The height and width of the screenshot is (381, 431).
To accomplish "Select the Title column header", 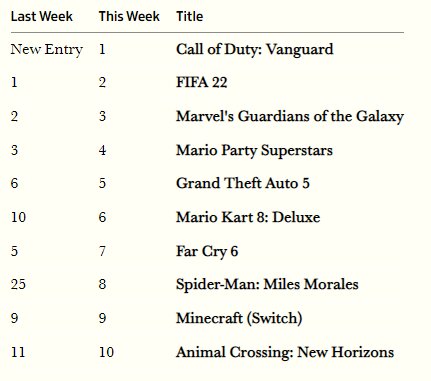I will tap(190, 16).
